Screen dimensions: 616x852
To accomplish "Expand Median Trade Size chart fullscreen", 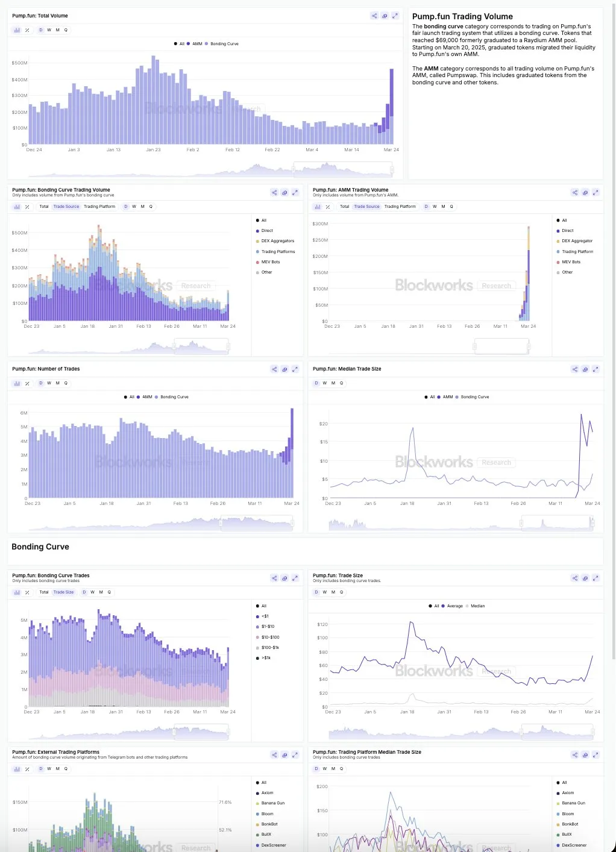I will (x=596, y=369).
